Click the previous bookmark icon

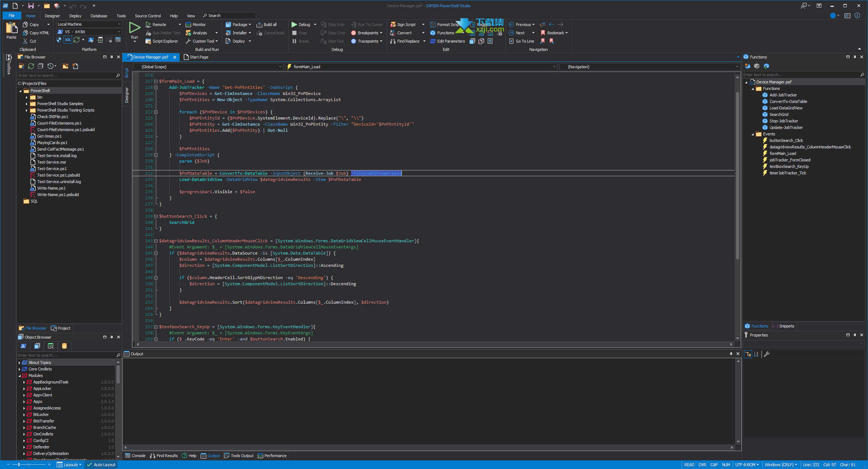tap(543, 41)
